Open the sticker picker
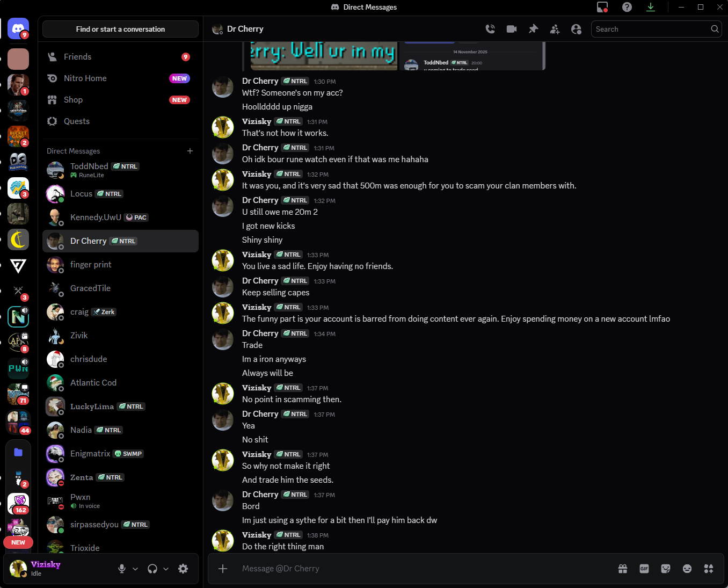This screenshot has height=588, width=728. (666, 569)
